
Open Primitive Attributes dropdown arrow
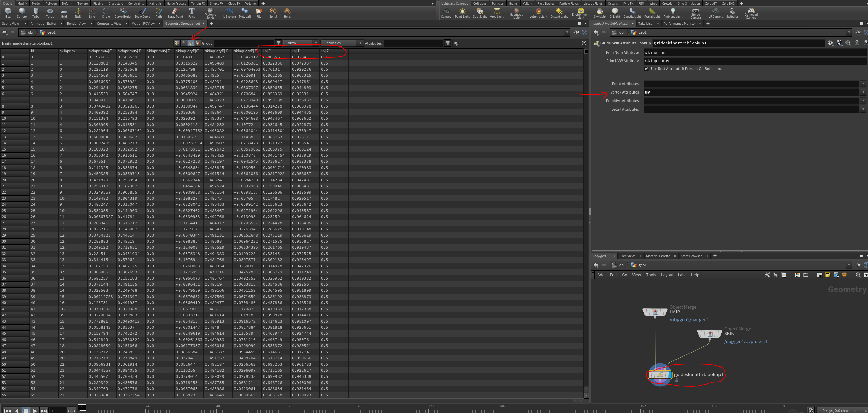pos(863,101)
